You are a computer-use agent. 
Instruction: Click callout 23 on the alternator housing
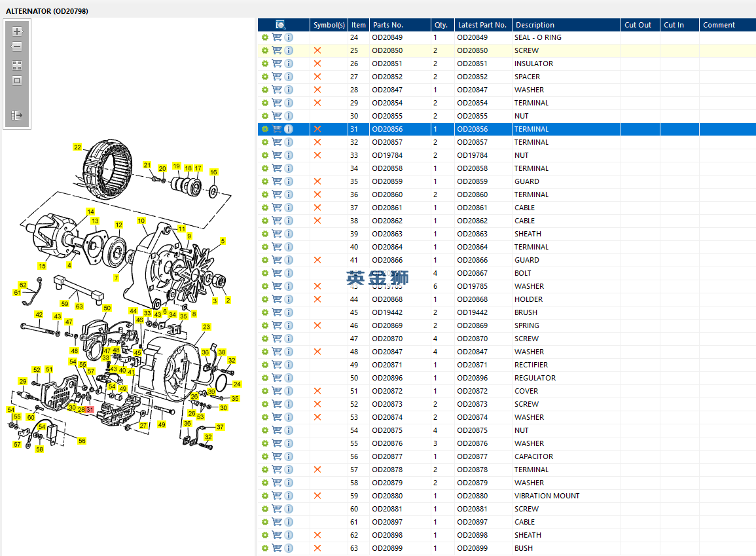206,327
